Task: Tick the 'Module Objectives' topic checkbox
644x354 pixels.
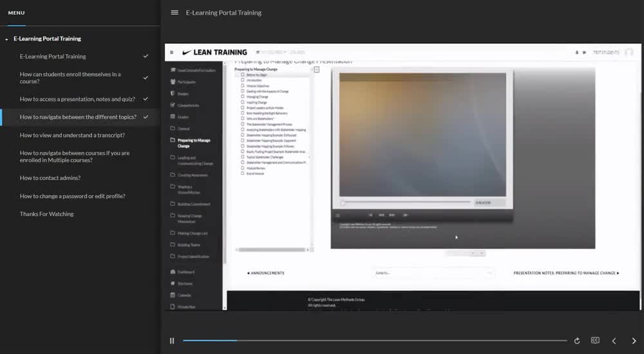Action: 242,86
